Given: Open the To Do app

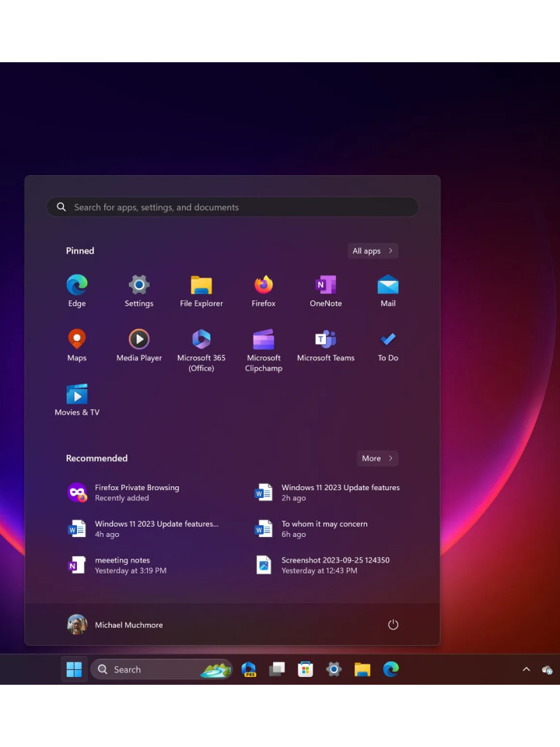Looking at the screenshot, I should click(388, 345).
